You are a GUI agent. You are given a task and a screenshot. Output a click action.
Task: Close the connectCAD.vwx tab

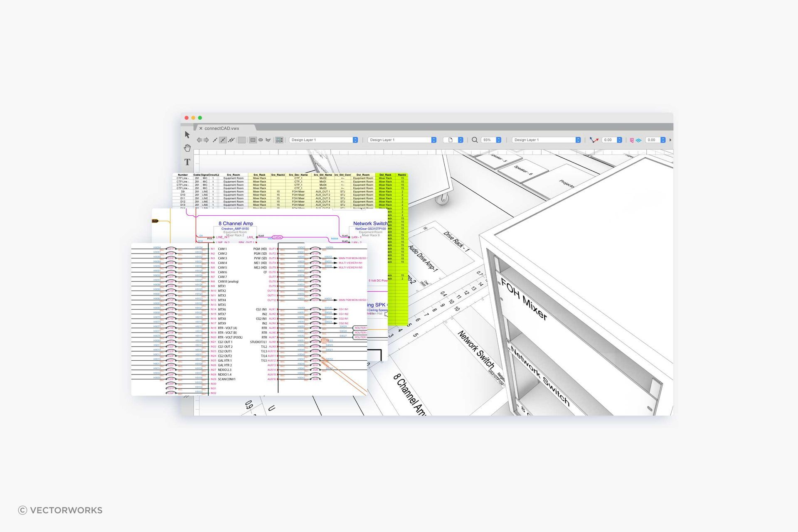[x=201, y=128]
